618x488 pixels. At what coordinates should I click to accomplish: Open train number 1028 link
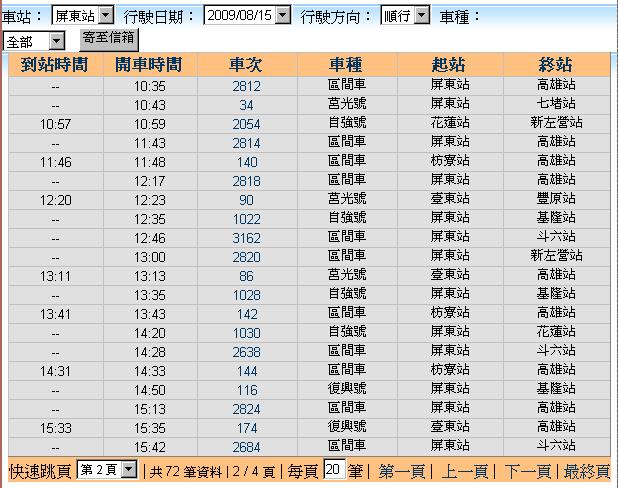coord(246,295)
